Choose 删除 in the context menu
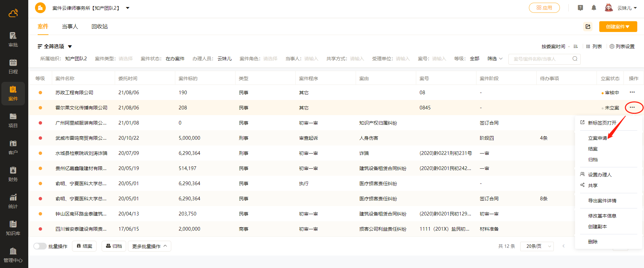644x268 pixels. (x=593, y=242)
